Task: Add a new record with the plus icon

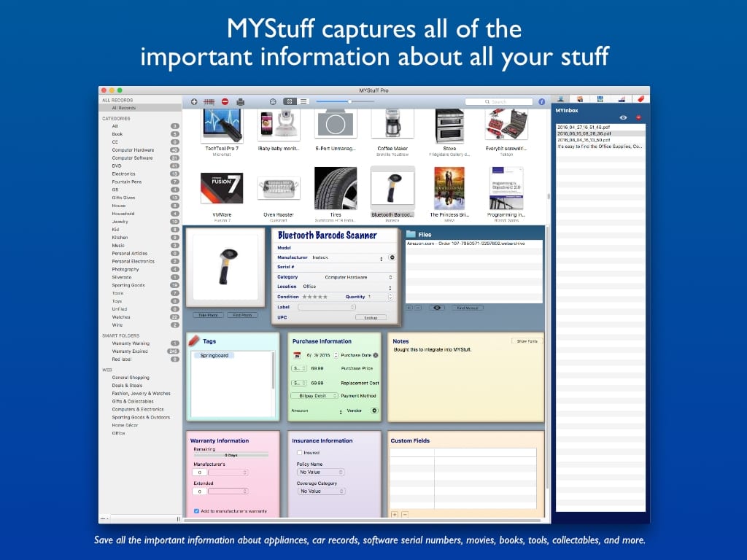Action: tap(194, 101)
